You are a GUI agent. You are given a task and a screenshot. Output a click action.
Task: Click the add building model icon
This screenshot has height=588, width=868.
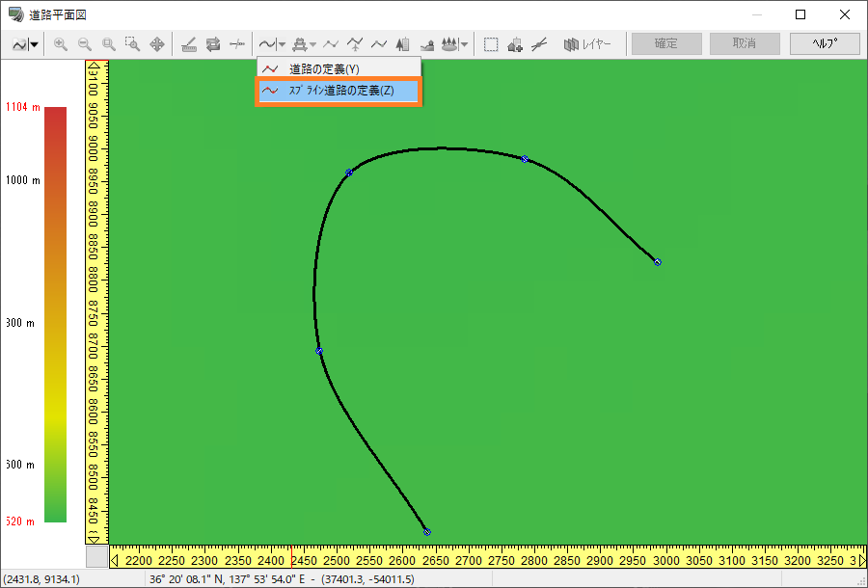coord(515,44)
